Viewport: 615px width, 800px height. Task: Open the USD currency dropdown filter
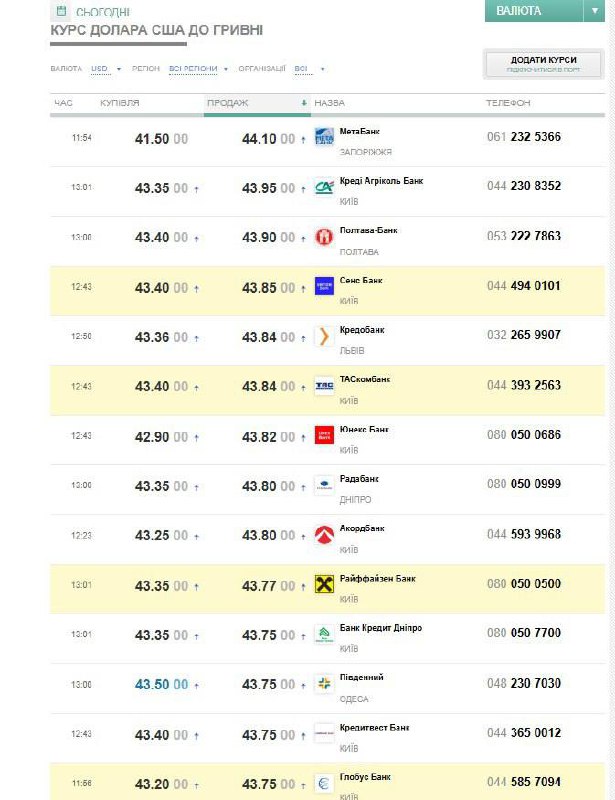click(104, 69)
